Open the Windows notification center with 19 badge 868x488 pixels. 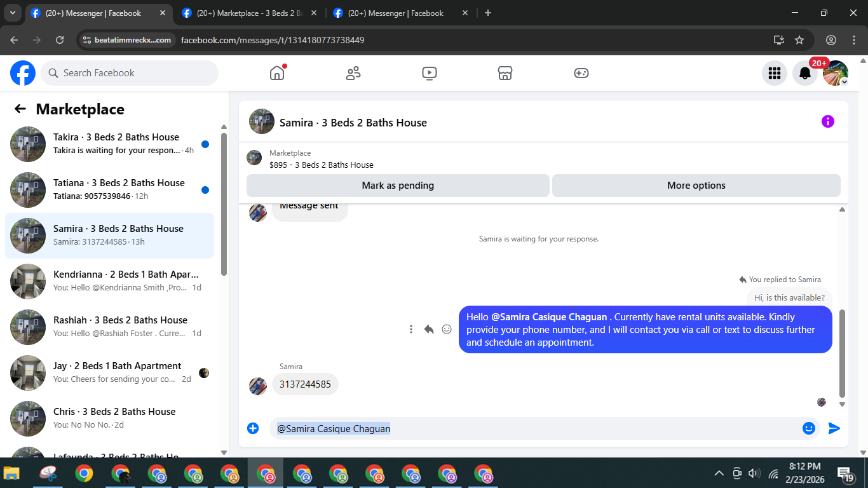pos(845,473)
